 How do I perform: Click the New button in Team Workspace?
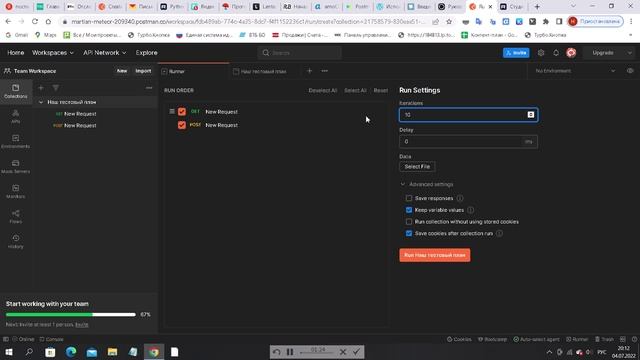click(x=122, y=71)
